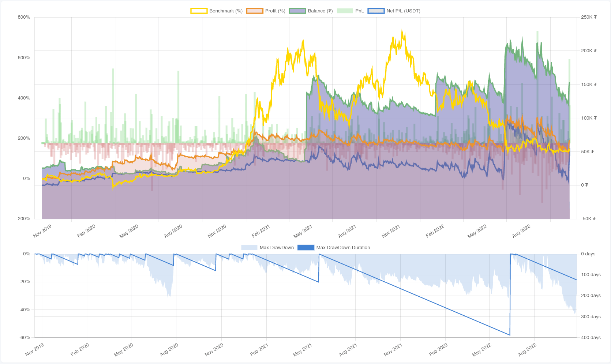Click Feb 2020 on the top chart axis

86,231
